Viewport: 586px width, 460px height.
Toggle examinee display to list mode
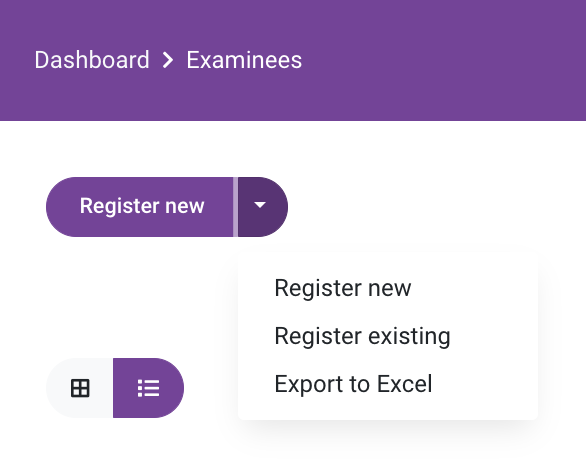(148, 388)
